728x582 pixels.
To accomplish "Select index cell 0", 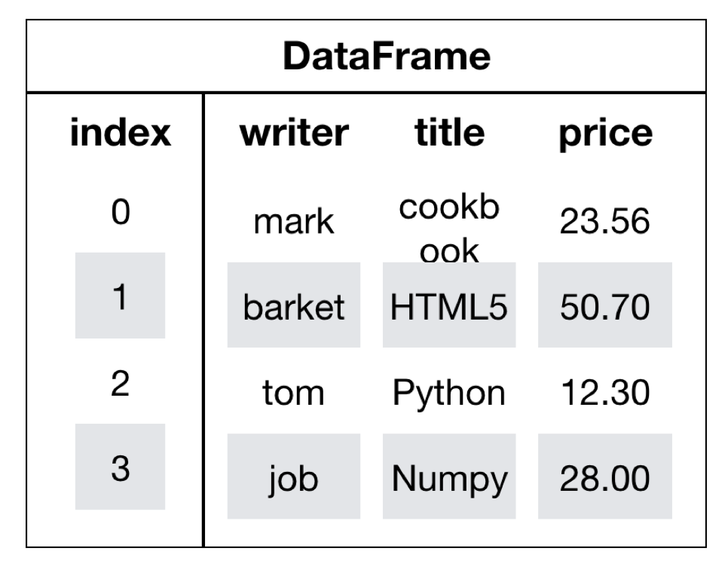I will pos(121,213).
